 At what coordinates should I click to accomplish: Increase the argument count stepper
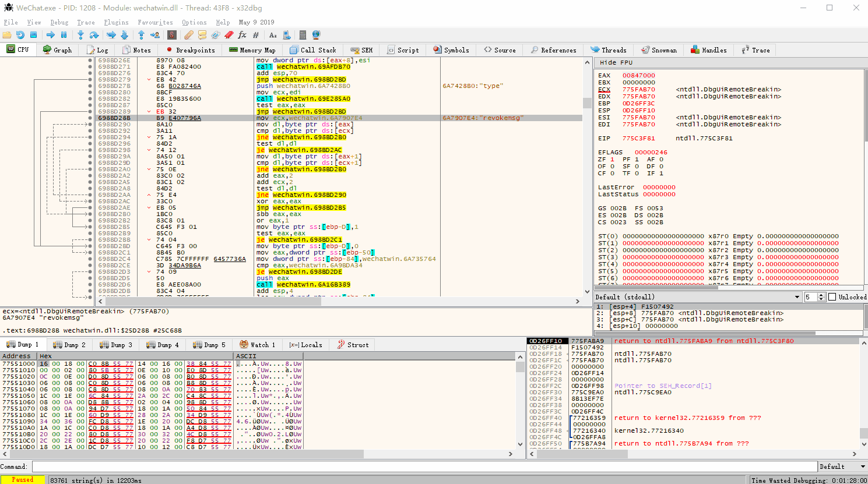coord(821,295)
